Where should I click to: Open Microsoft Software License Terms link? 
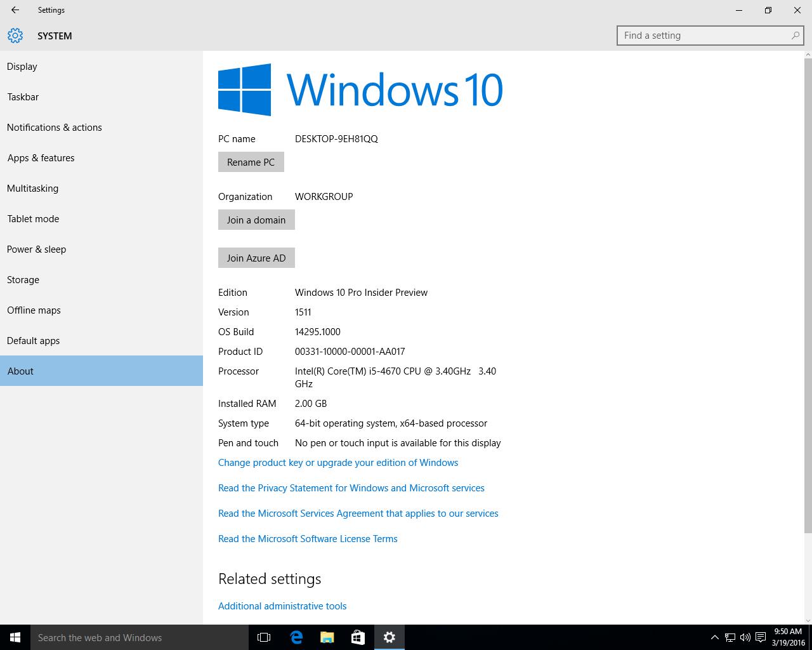click(x=308, y=538)
